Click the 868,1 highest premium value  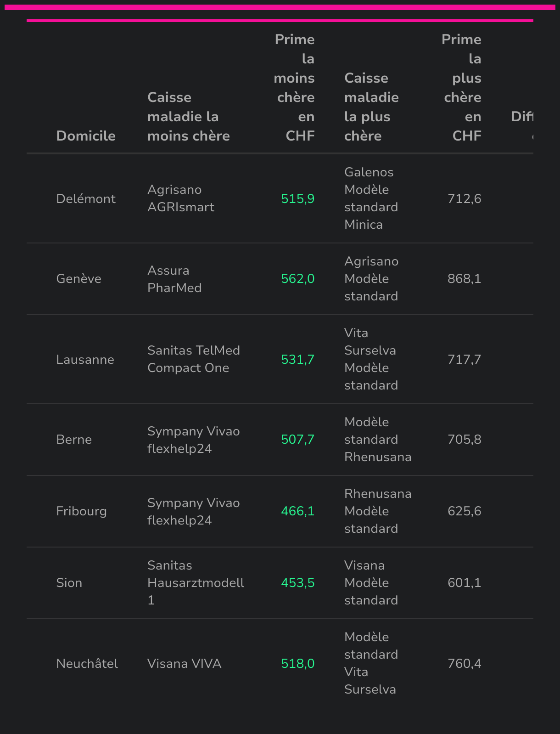(464, 279)
